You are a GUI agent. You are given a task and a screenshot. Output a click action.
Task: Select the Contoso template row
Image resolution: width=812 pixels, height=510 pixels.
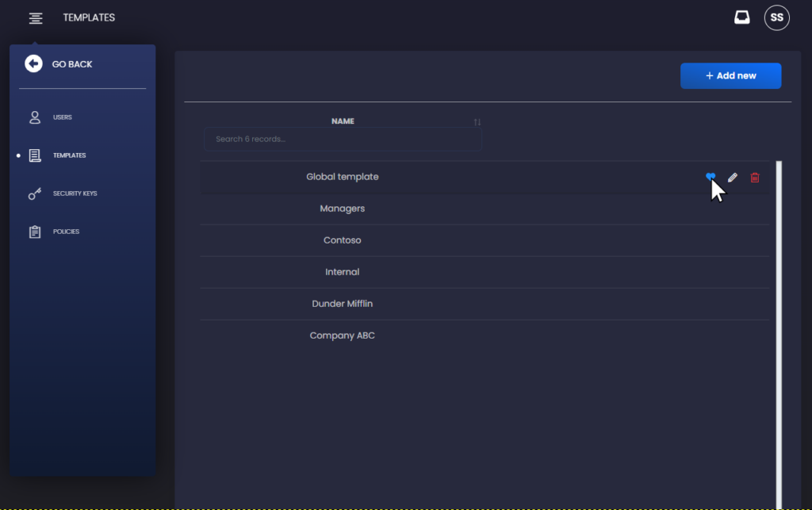485,240
